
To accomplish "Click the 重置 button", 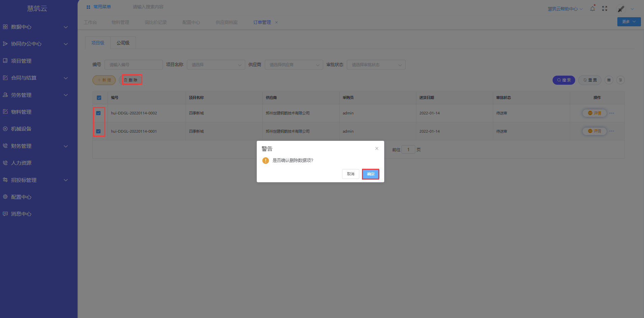I will [x=590, y=80].
